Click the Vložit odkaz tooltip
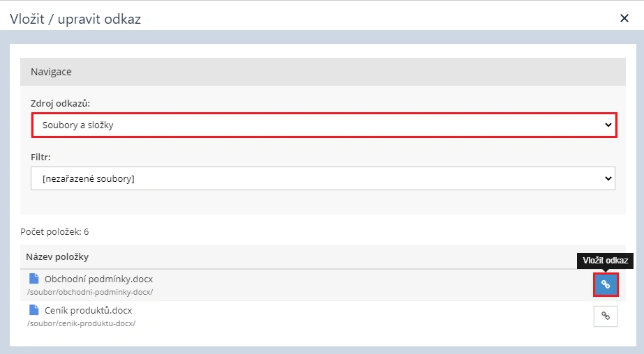 (605, 261)
